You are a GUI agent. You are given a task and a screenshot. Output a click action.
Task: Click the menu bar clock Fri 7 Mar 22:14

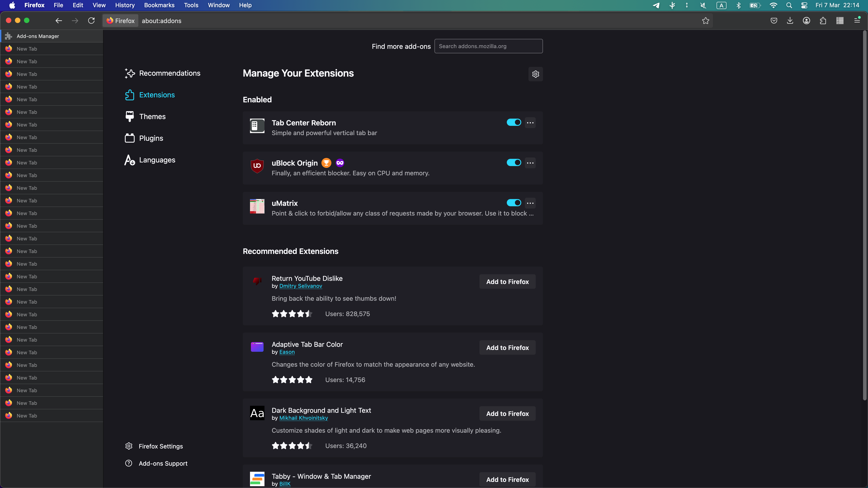pyautogui.click(x=837, y=5)
